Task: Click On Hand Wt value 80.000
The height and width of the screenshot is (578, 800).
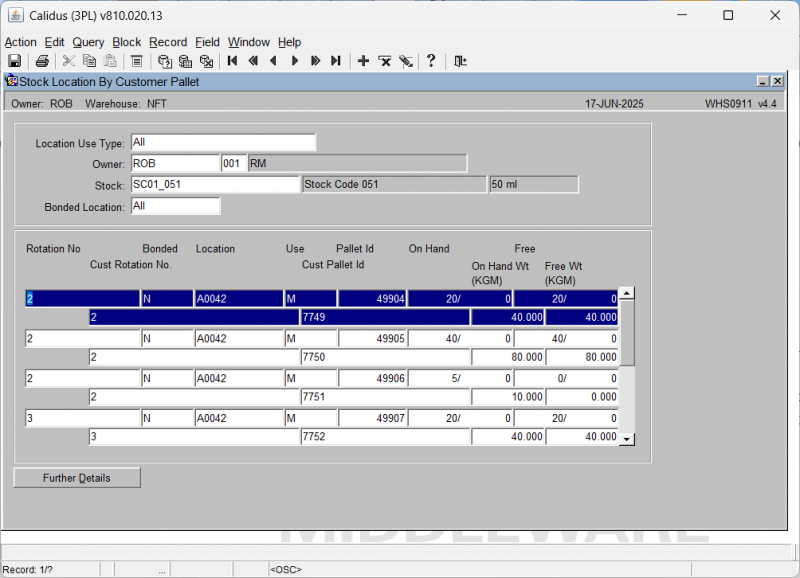Action: 508,357
